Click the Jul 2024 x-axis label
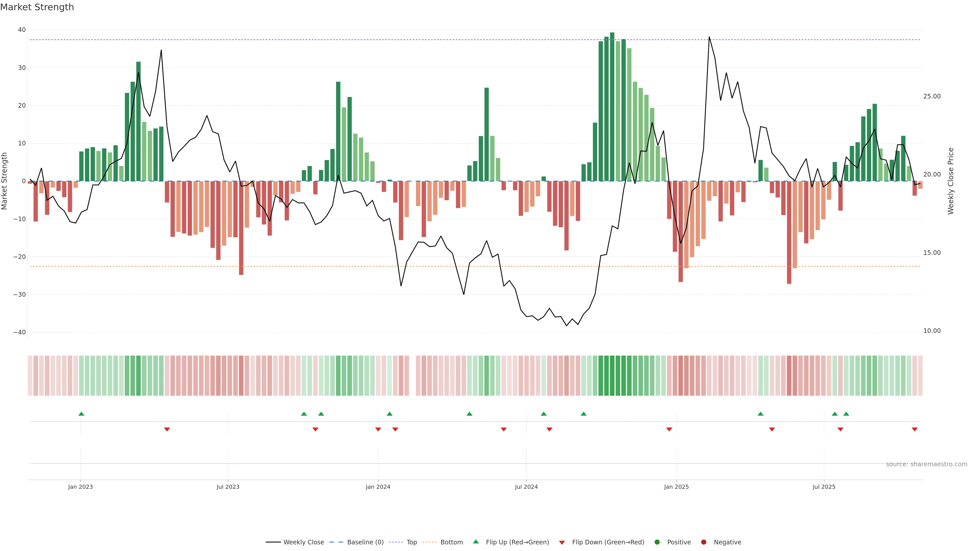The height and width of the screenshot is (551, 980). [526, 487]
